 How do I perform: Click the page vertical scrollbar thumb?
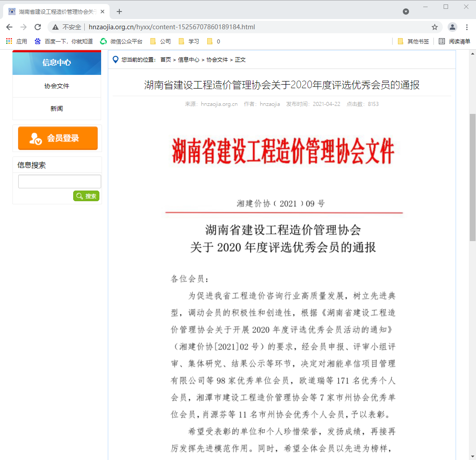472,177
